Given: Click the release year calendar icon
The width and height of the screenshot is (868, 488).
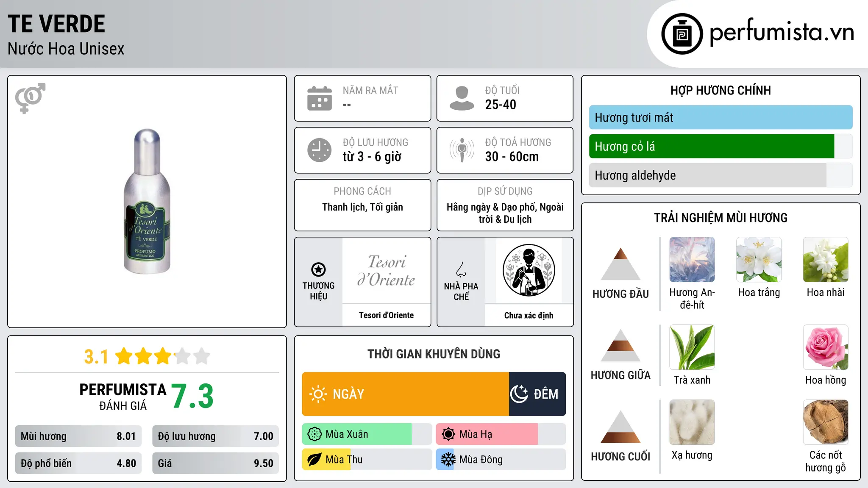Looking at the screenshot, I should (x=320, y=98).
